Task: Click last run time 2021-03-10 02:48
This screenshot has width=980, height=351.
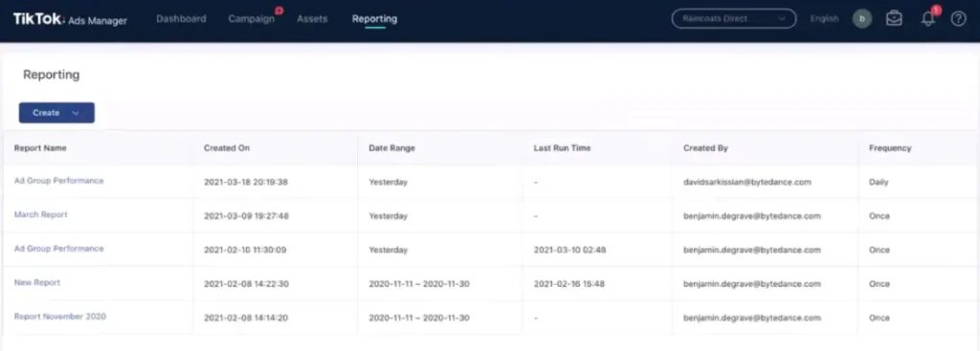Action: [569, 250]
